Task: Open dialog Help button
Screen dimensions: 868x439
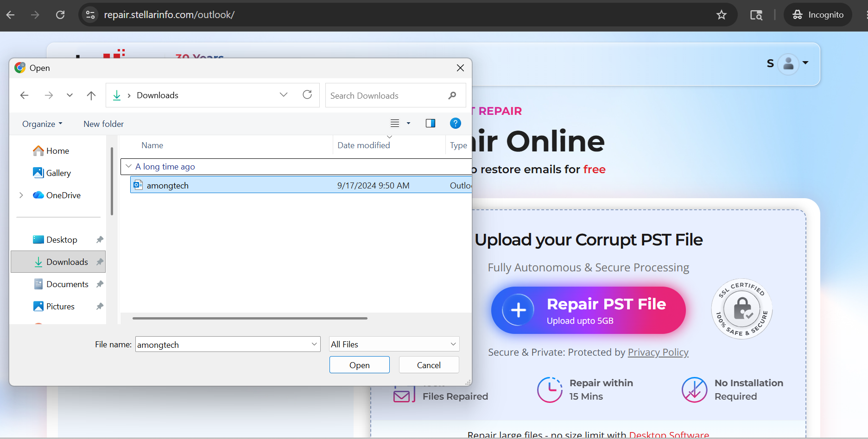Action: click(x=456, y=123)
